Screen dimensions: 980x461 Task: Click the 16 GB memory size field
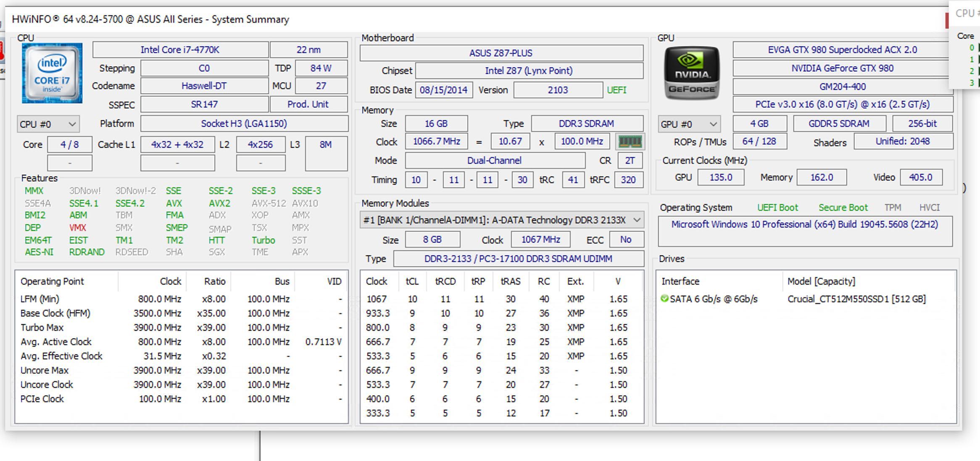pyautogui.click(x=436, y=123)
